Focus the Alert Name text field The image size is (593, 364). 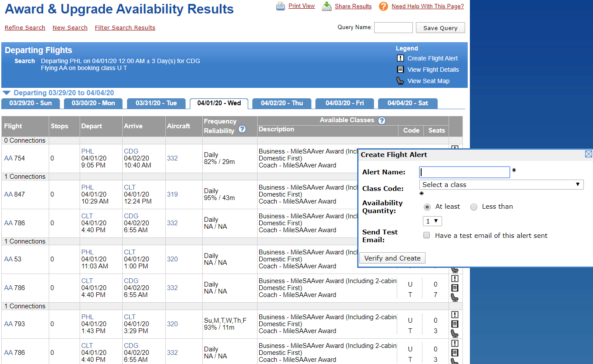(464, 172)
